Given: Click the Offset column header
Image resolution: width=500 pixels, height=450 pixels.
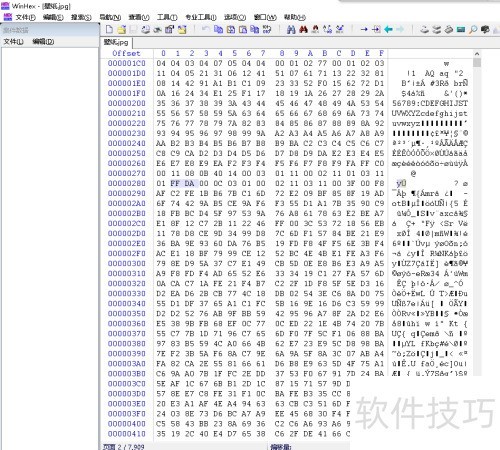Looking at the screenshot, I should [126, 53].
